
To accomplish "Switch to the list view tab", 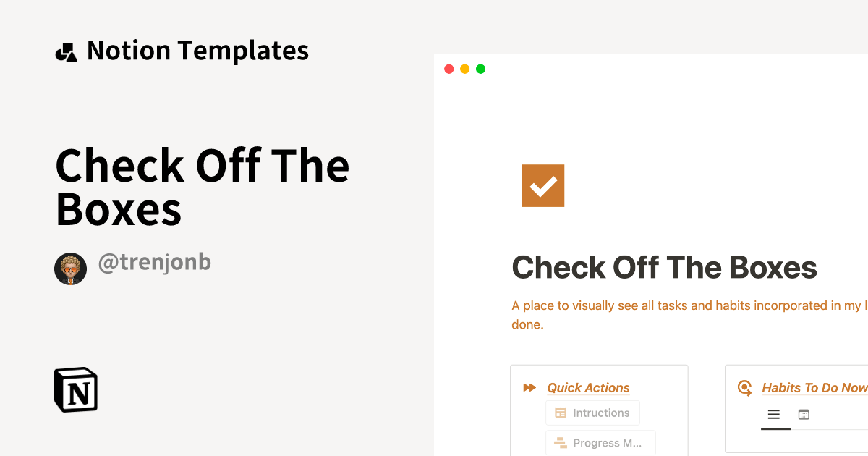I will tap(774, 415).
